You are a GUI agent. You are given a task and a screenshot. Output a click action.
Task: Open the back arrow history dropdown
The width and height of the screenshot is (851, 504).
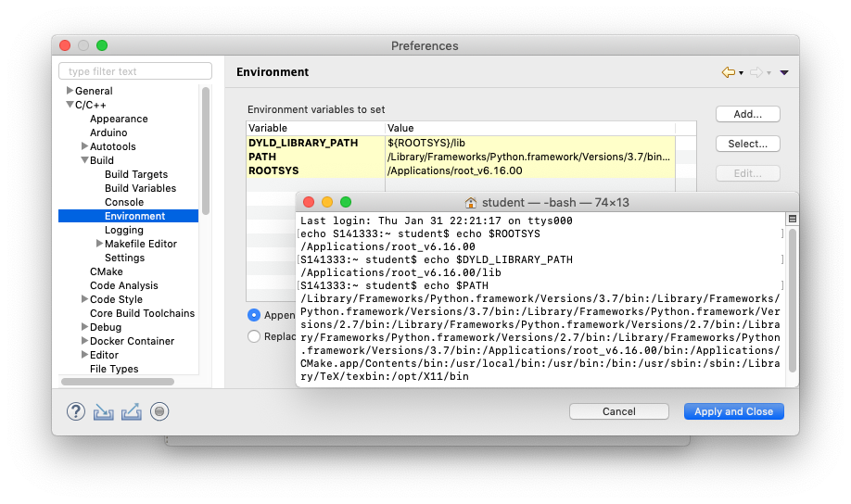[x=741, y=73]
